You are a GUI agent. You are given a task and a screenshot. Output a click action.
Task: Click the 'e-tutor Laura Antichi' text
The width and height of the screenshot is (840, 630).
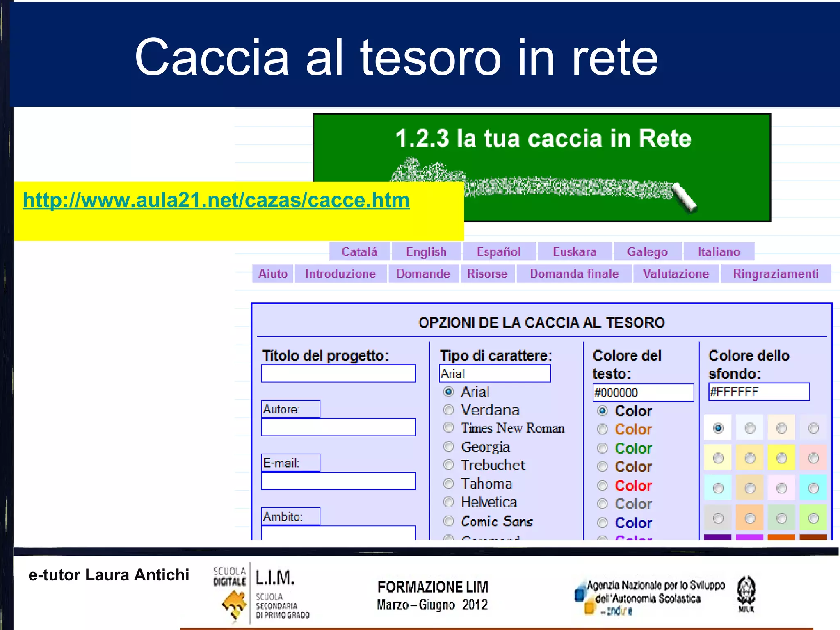click(x=109, y=575)
